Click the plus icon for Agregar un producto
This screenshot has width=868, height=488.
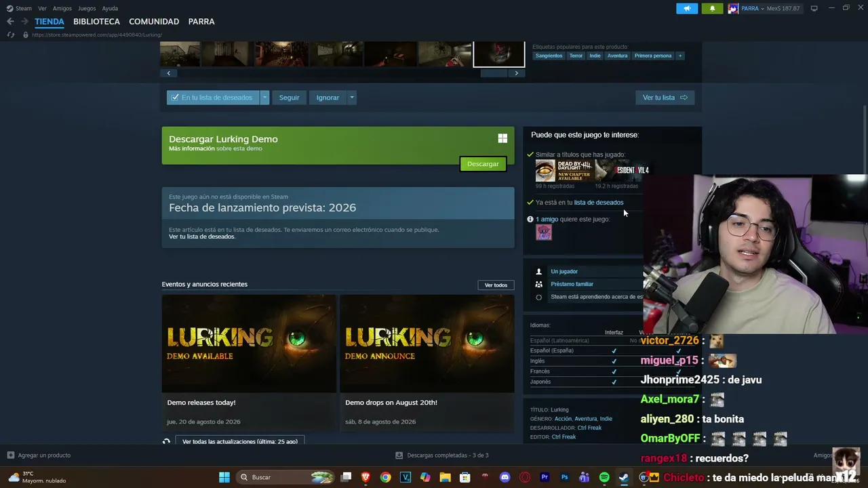(10, 455)
